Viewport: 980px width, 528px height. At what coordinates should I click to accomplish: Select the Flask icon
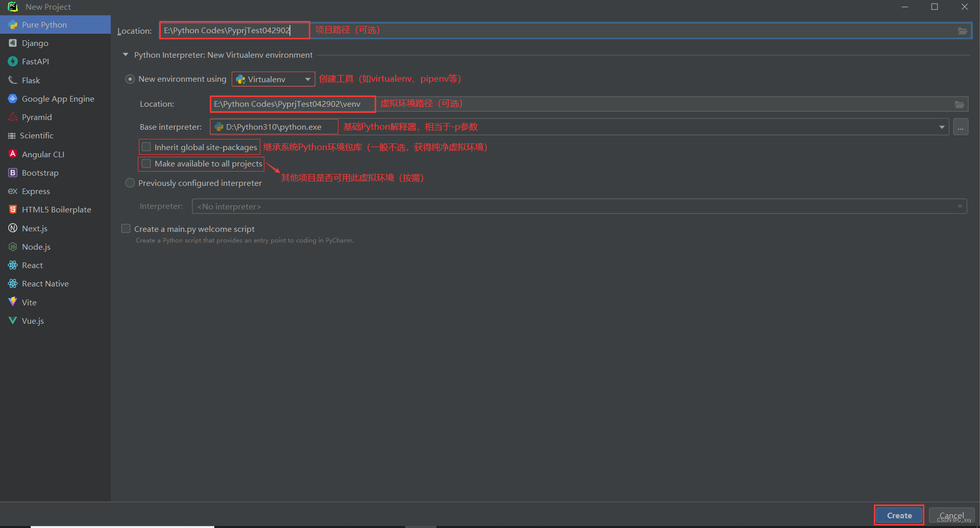tap(13, 80)
